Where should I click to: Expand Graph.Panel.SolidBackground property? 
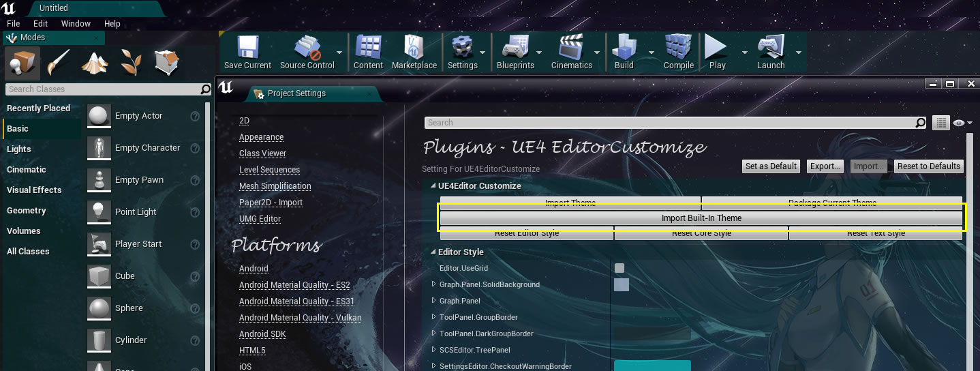(434, 284)
